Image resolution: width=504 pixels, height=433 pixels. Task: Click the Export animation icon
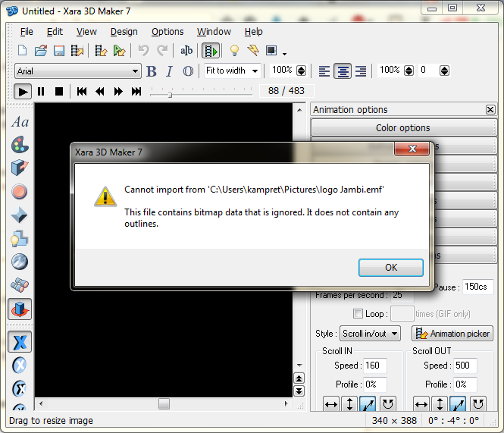point(77,51)
